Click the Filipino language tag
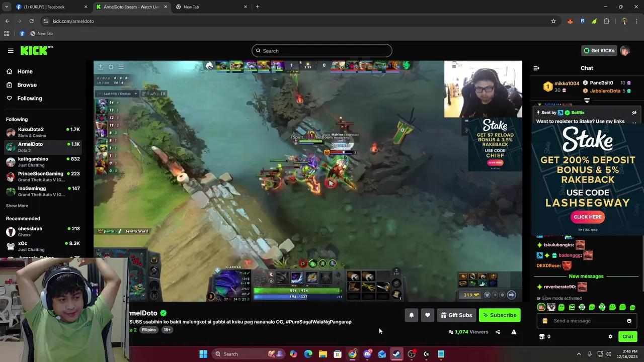Viewport: 644px width, 362px height. pos(148,330)
